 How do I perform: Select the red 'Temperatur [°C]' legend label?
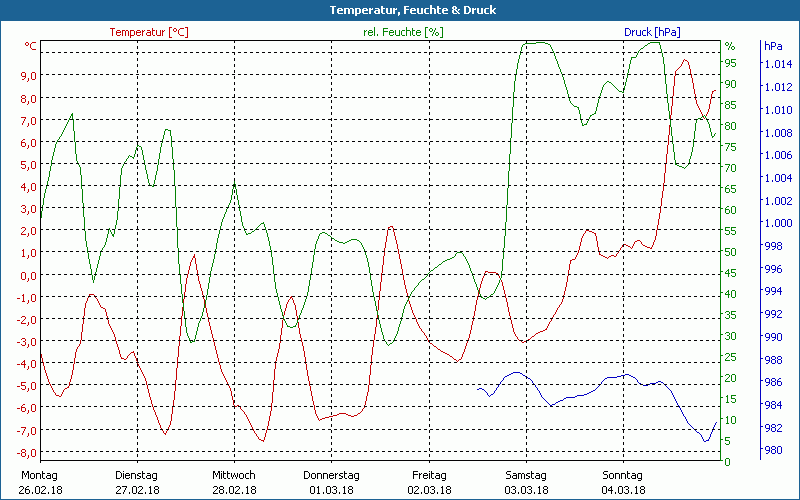pos(149,32)
